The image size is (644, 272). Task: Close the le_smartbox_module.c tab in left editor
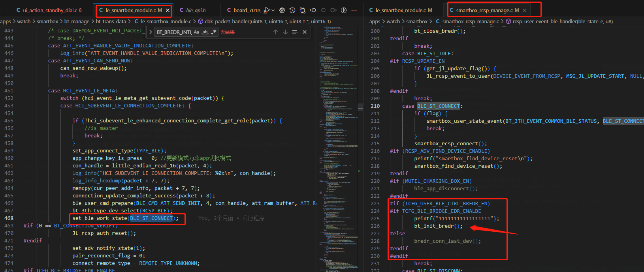168,10
